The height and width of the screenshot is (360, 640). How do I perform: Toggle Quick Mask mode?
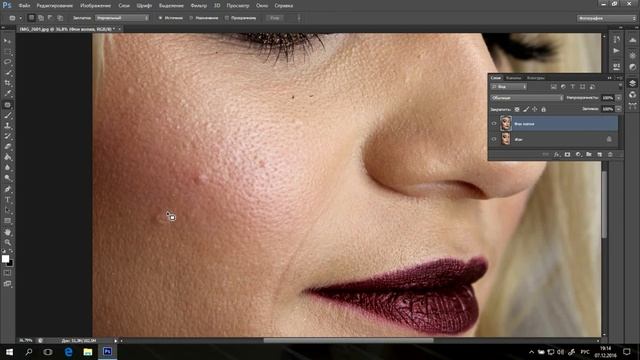click(7, 273)
